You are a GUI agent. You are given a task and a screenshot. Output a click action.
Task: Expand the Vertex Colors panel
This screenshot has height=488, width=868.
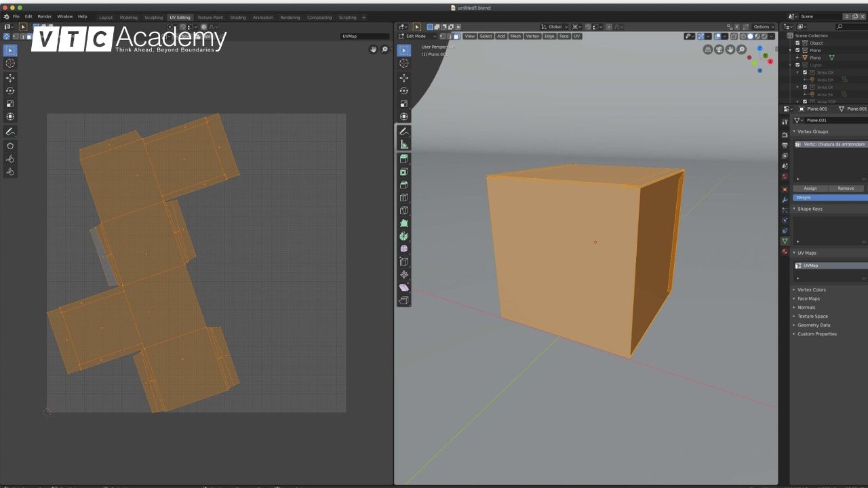[811, 289]
